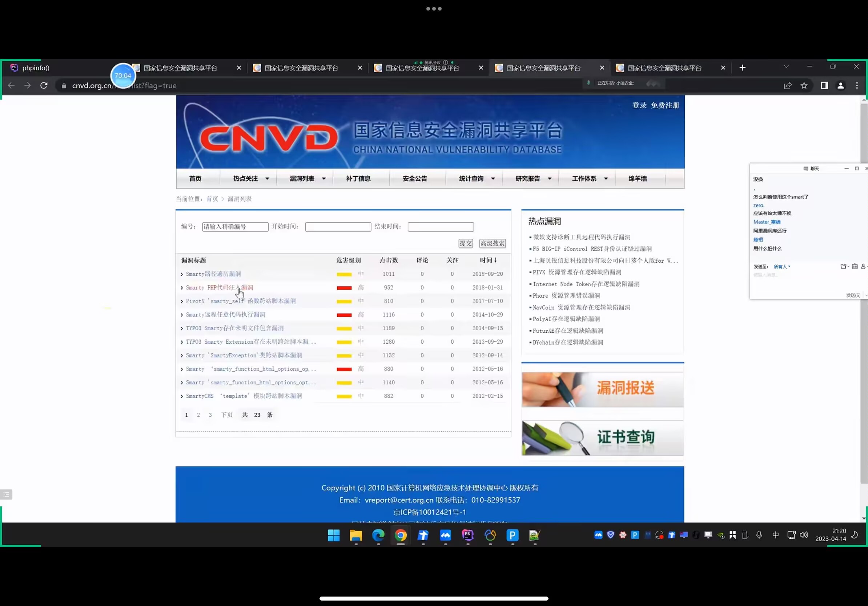
Task: Open File Explorer from the taskbar
Action: pyautogui.click(x=356, y=535)
